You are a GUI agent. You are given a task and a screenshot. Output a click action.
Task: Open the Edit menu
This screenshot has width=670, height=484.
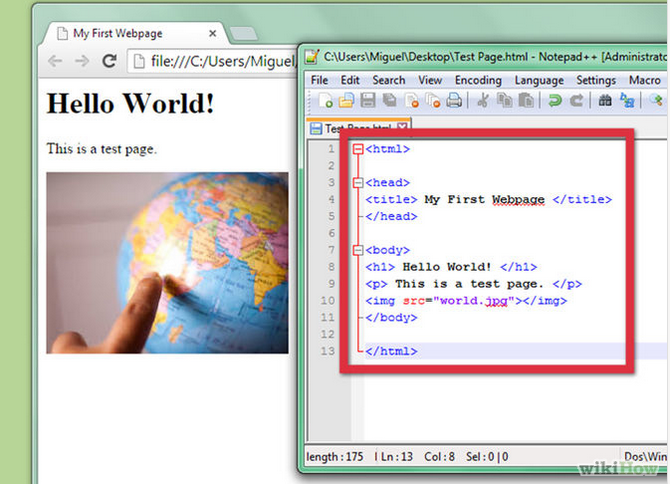[x=350, y=80]
